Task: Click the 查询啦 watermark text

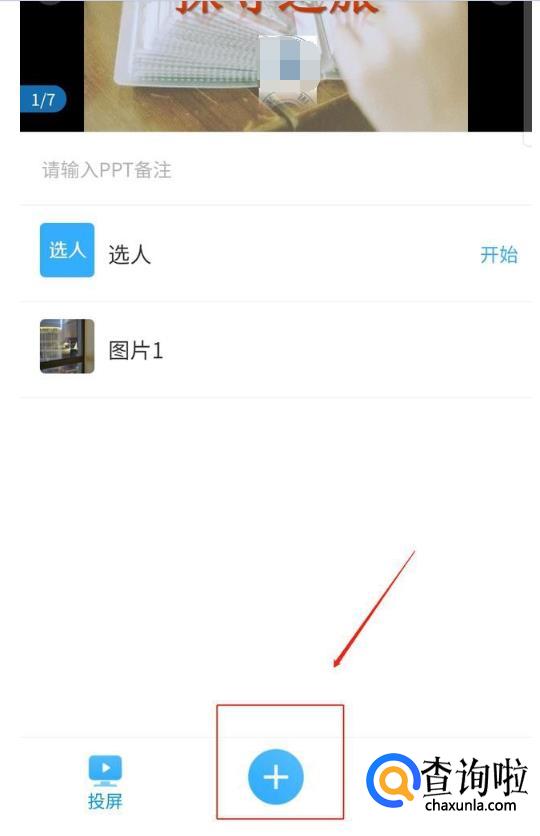Action: [x=474, y=776]
